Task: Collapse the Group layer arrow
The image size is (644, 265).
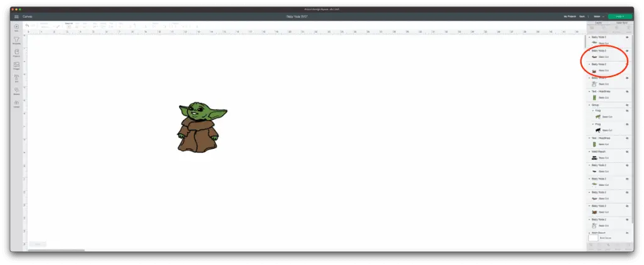Action: pos(589,105)
